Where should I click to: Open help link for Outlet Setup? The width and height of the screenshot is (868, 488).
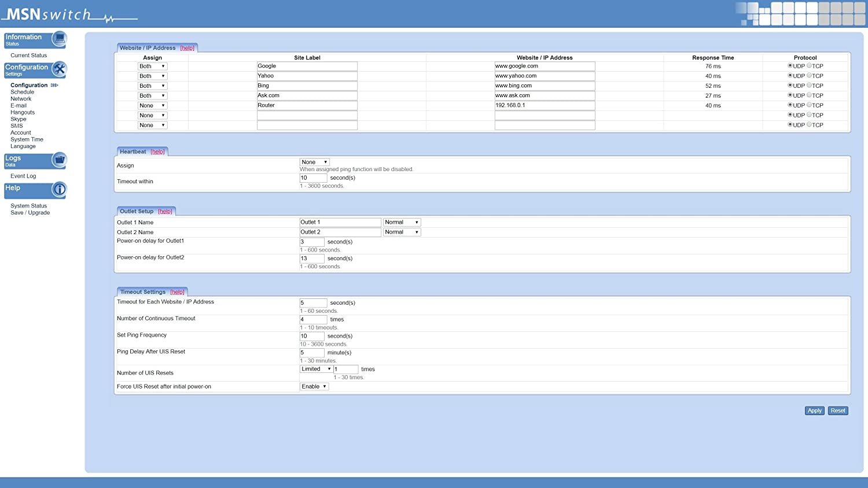click(165, 212)
